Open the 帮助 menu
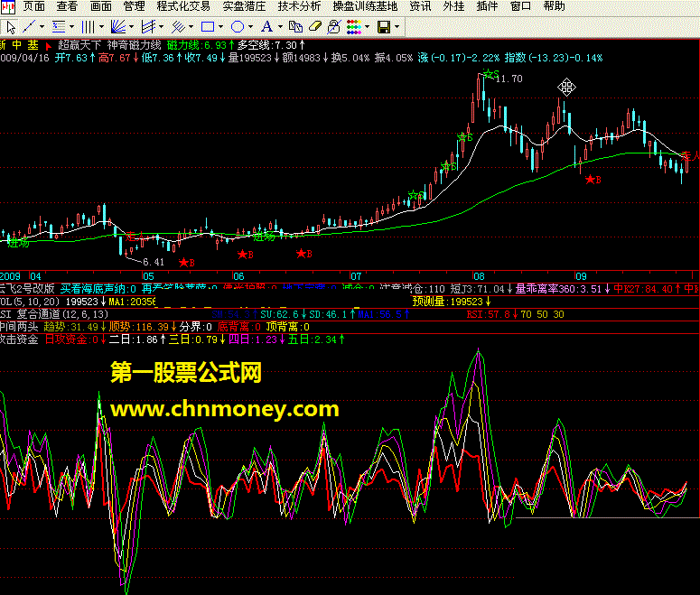Screen dimensions: 700x595 pyautogui.click(x=554, y=6)
